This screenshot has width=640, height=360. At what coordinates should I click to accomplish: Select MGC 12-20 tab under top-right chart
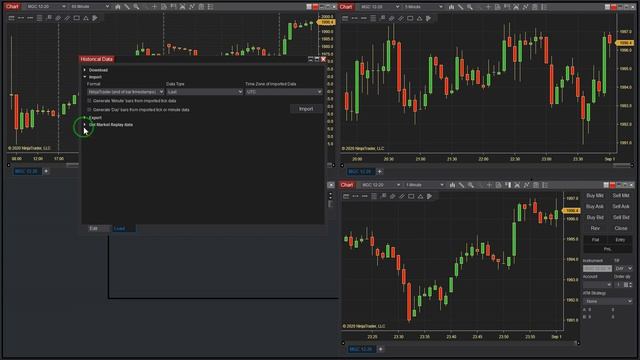(360, 171)
